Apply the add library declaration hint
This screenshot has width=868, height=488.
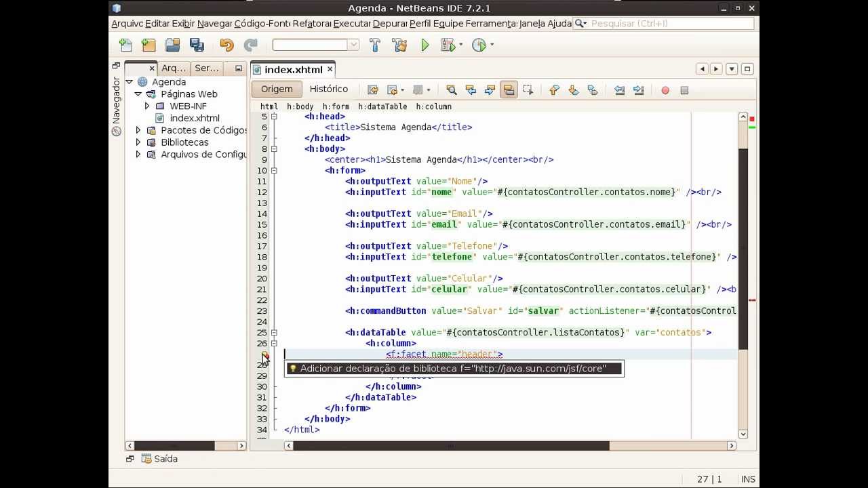coord(454,369)
